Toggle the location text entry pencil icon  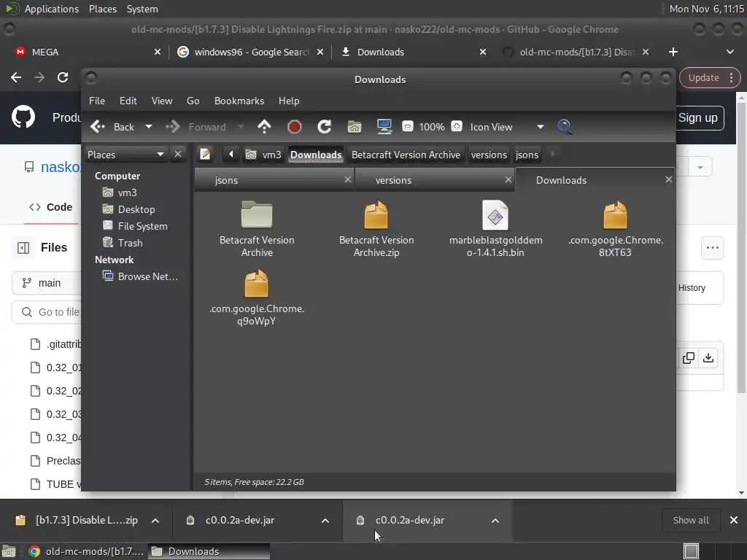205,155
